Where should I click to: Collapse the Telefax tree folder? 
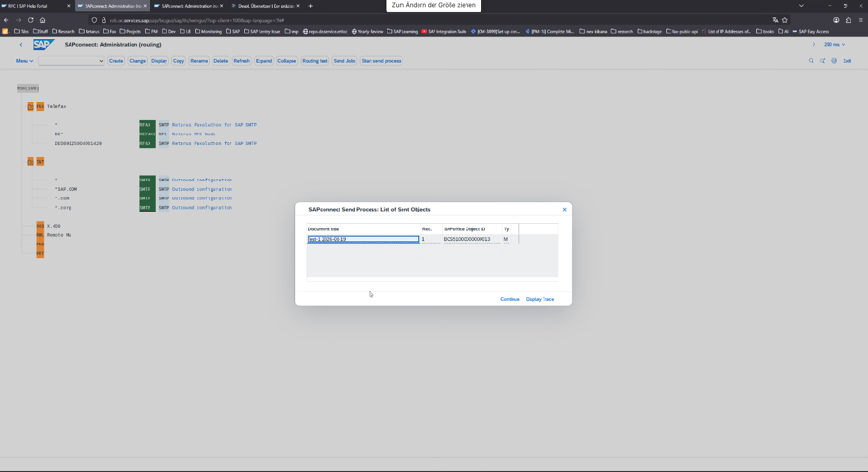30,106
